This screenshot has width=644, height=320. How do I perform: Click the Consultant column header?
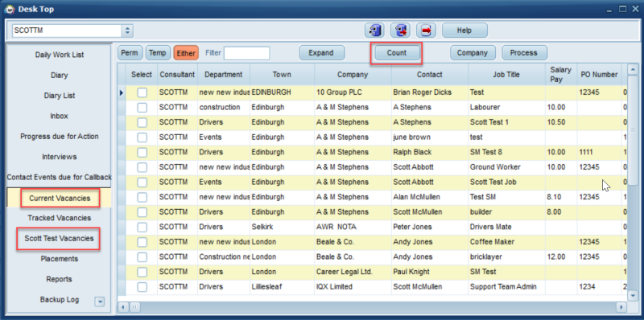(x=177, y=75)
